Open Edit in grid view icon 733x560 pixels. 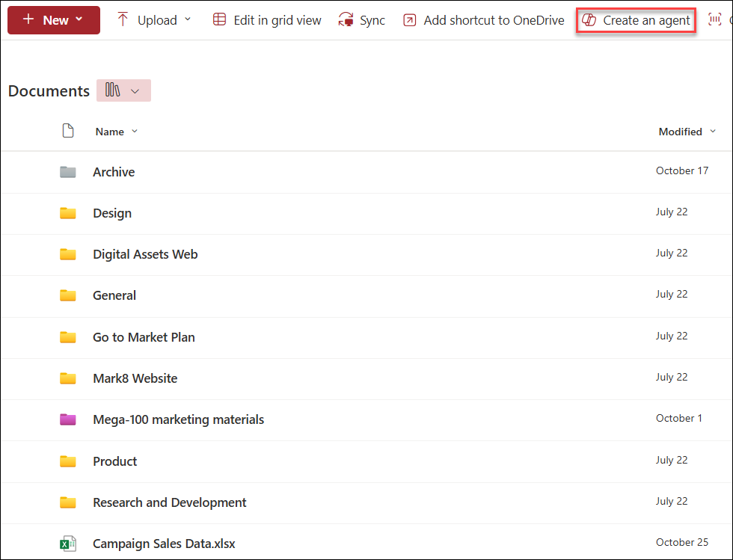click(219, 19)
